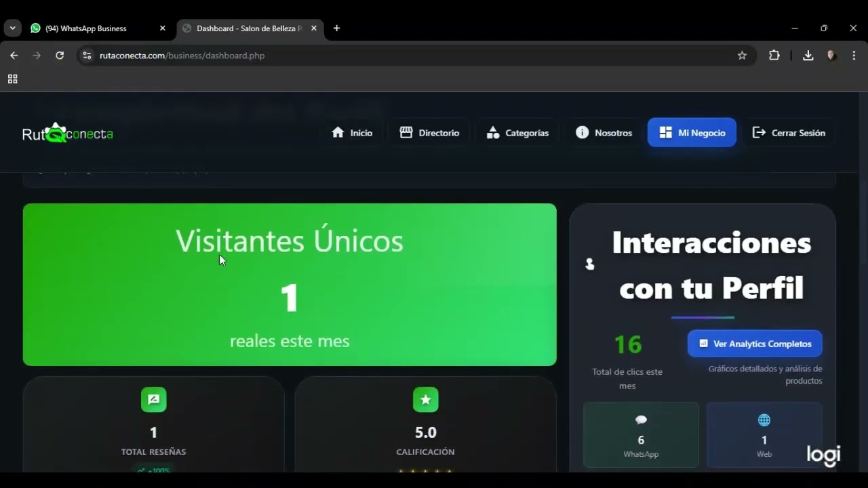Open site information icon in address bar
The width and height of the screenshot is (868, 488).
(87, 56)
